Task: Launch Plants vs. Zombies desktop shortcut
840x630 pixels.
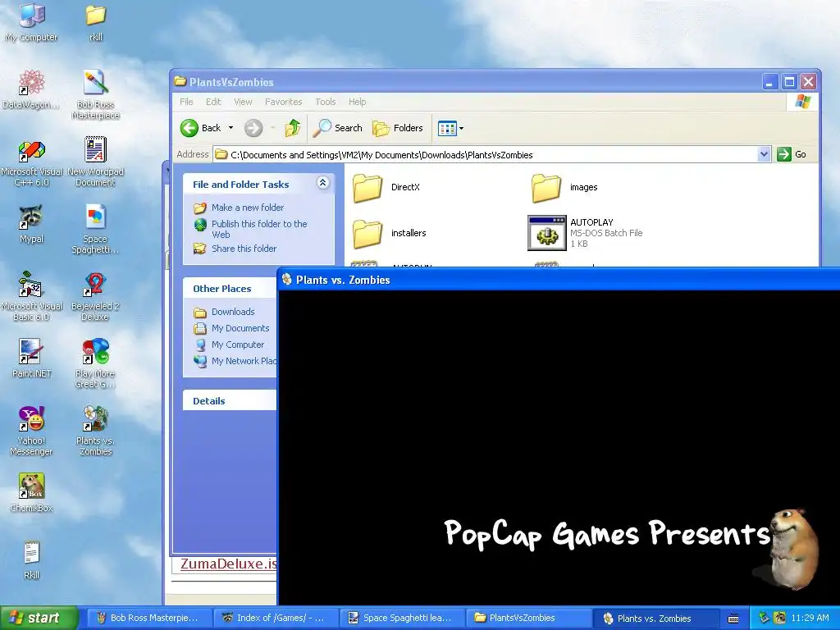Action: (96, 431)
